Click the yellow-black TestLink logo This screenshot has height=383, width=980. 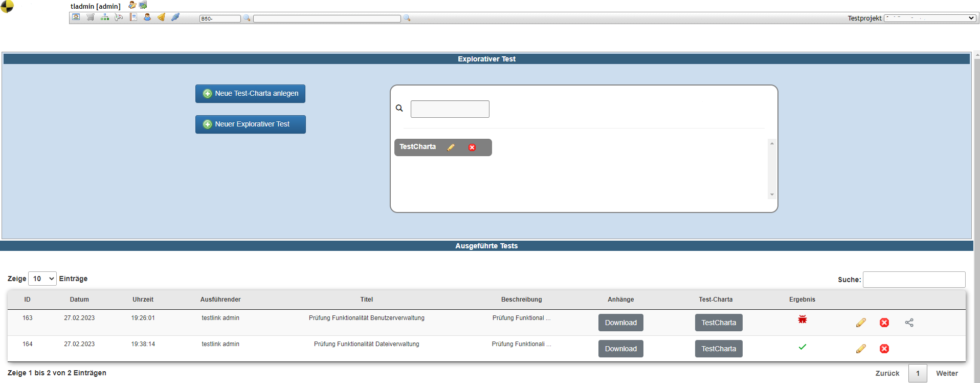pyautogui.click(x=7, y=6)
